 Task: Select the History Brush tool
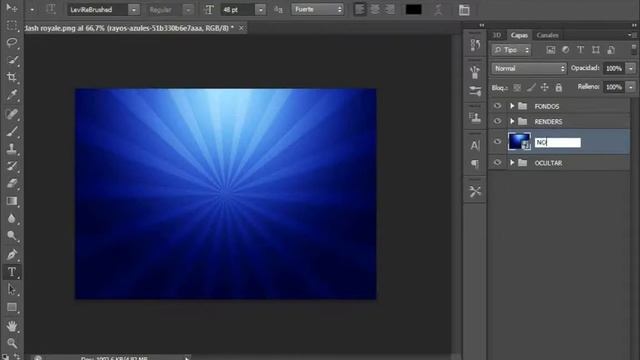[x=12, y=166]
